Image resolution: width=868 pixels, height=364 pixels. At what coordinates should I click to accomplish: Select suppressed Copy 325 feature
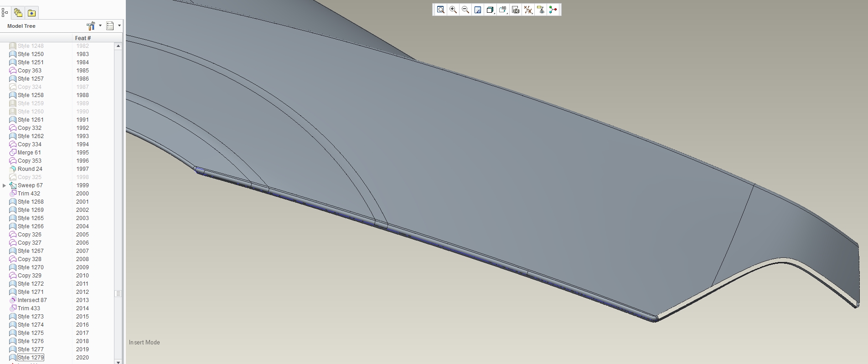(30, 177)
